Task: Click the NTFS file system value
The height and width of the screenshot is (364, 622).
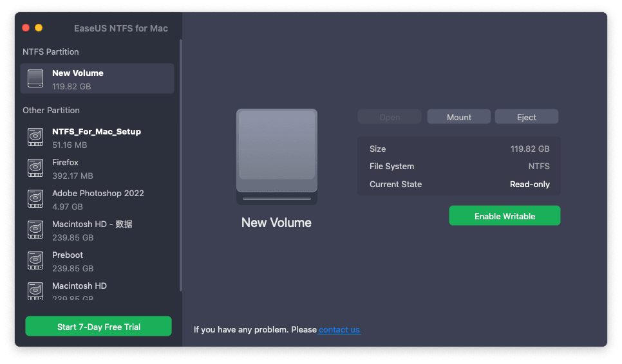Action: (x=539, y=167)
